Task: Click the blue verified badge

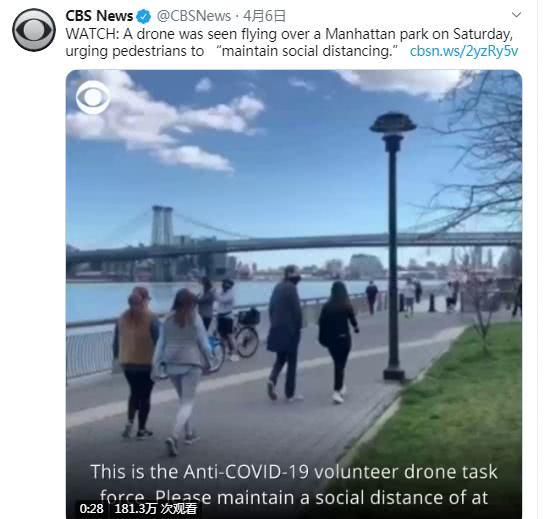Action: (x=143, y=16)
